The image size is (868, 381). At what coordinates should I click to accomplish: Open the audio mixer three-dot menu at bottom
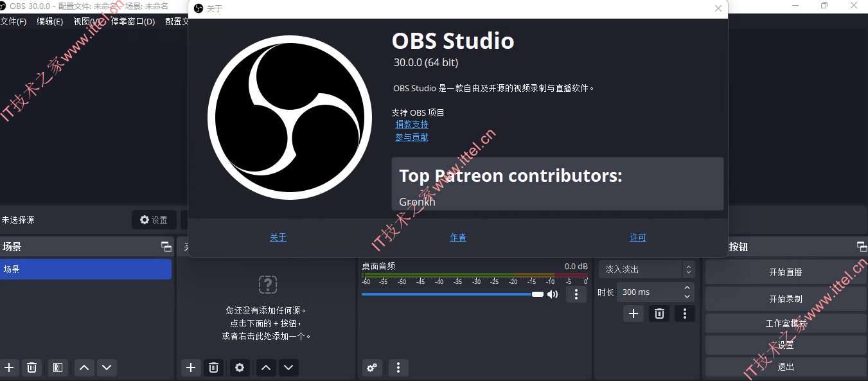[x=398, y=368]
